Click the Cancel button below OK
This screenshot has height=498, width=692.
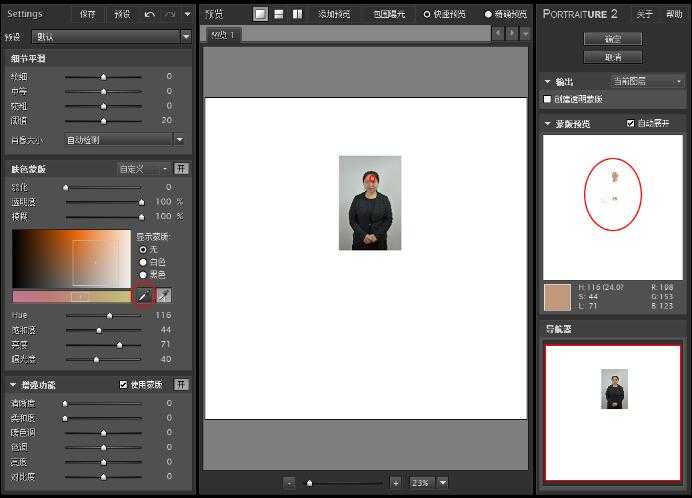(613, 57)
